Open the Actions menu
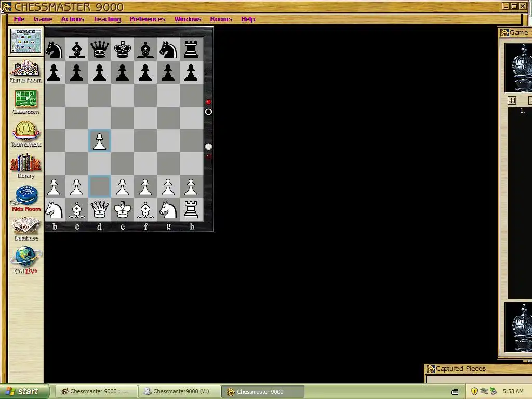The image size is (532, 399). click(73, 19)
